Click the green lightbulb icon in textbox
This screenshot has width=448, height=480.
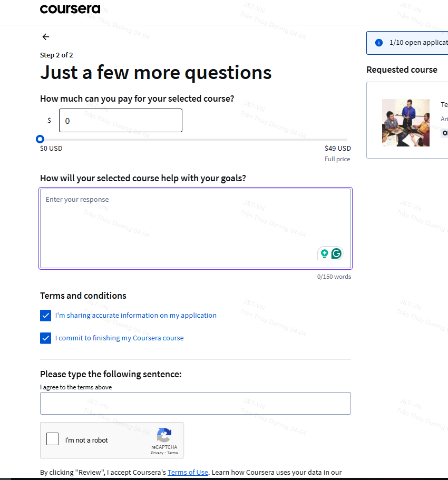pos(325,253)
